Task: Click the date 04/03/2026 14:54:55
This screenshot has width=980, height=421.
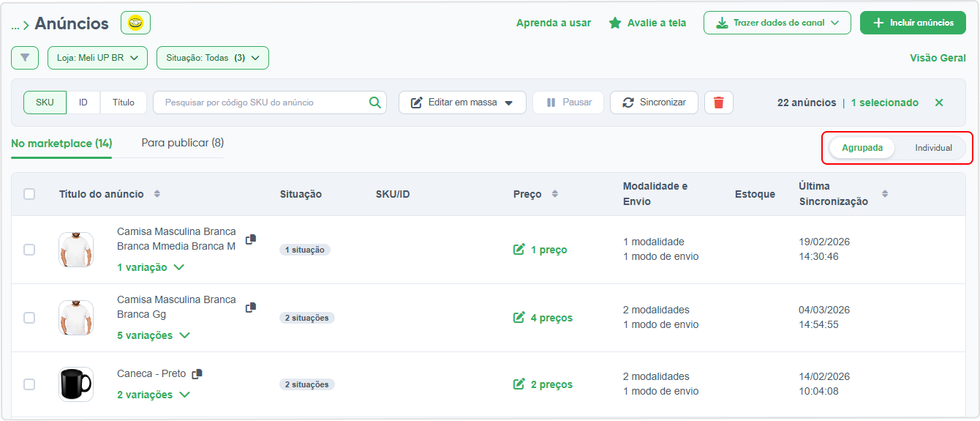Action: point(824,317)
